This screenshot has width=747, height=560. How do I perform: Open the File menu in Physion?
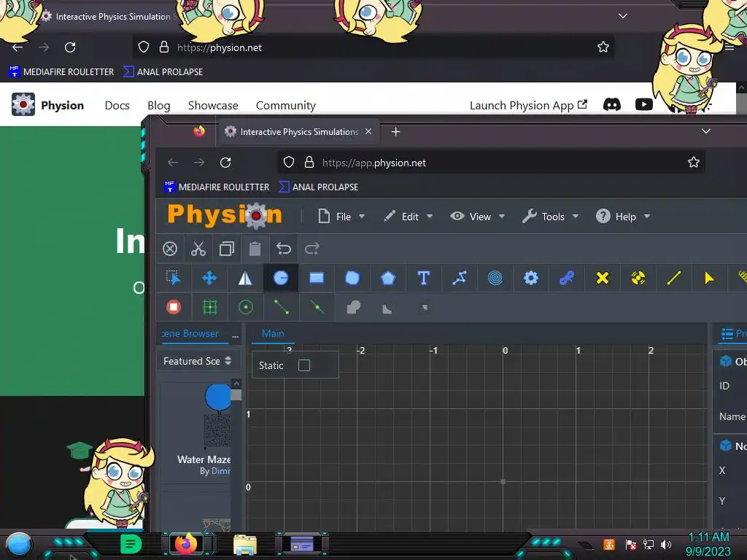click(x=341, y=217)
